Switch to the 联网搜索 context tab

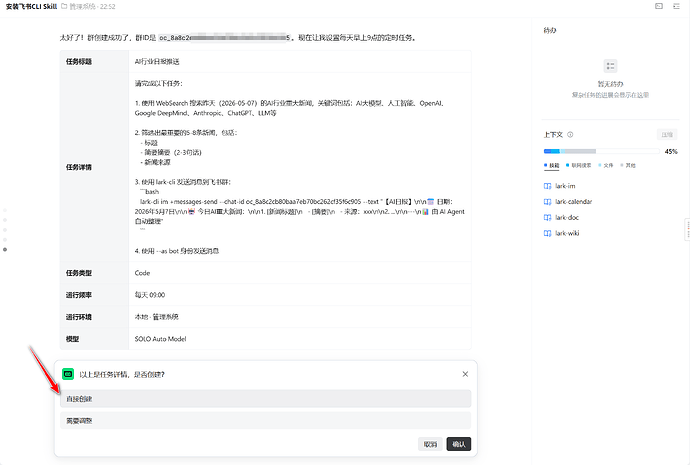coord(578,165)
